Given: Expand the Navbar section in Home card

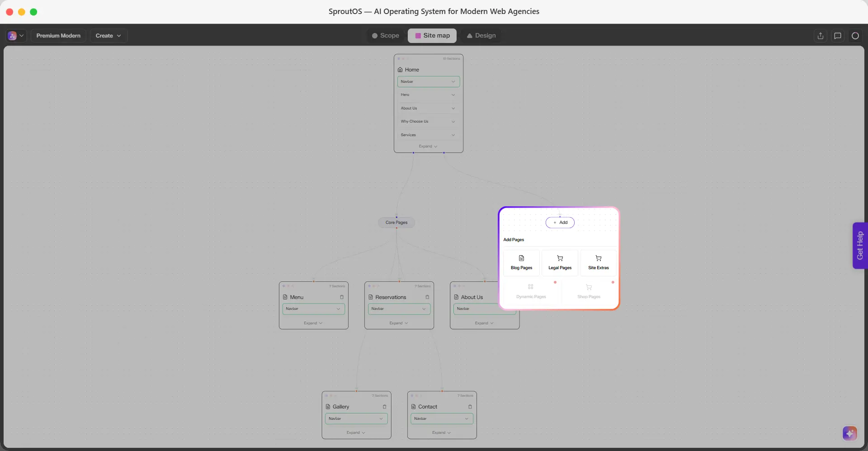Looking at the screenshot, I should 429,81.
